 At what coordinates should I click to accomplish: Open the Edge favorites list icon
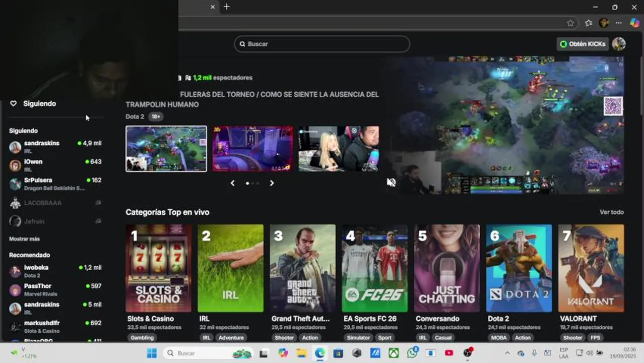589,23
